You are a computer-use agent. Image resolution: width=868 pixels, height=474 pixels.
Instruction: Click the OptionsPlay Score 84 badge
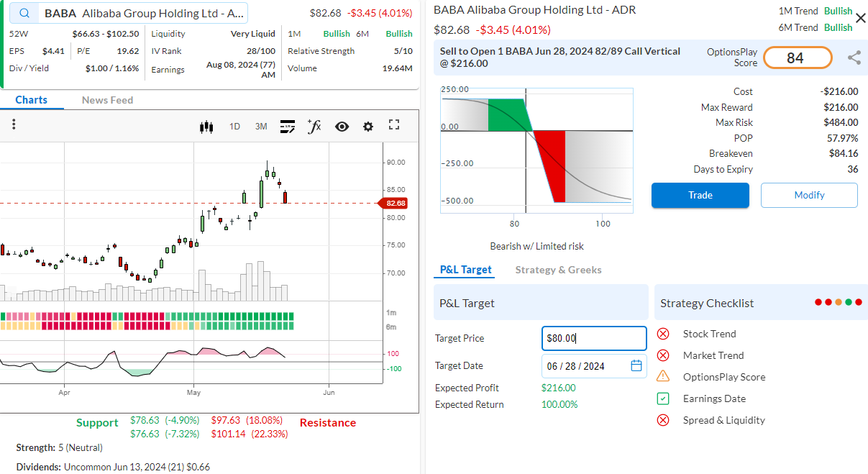[797, 58]
